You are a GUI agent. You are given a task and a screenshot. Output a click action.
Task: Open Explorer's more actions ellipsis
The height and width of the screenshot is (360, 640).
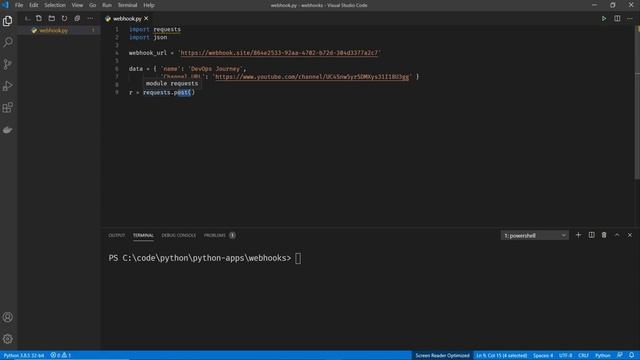pos(90,18)
